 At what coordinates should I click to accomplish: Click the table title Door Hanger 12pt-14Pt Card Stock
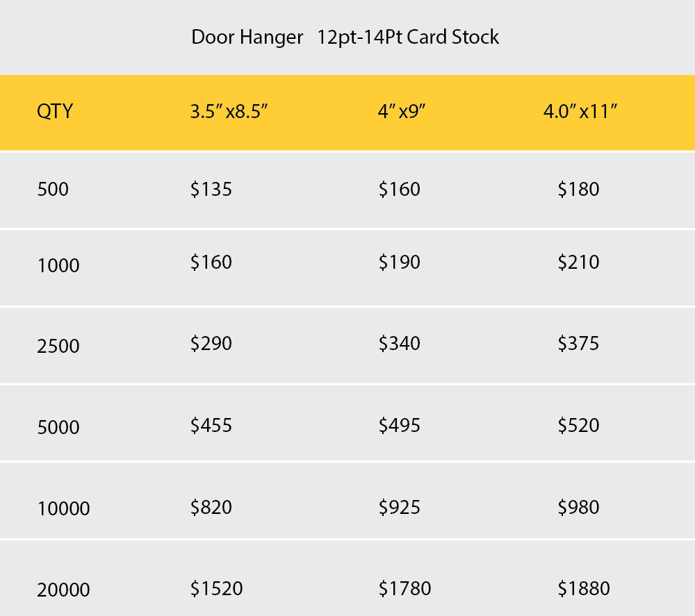(345, 37)
